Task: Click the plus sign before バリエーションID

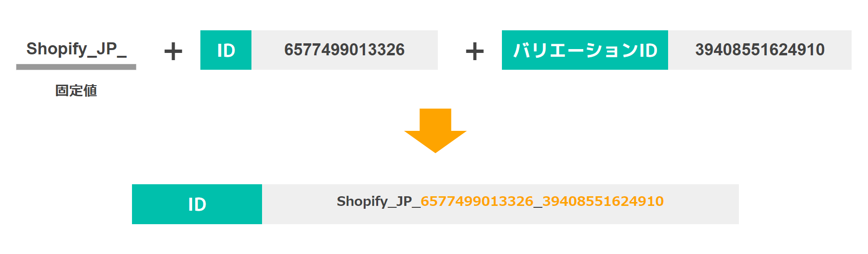Action: point(474,51)
